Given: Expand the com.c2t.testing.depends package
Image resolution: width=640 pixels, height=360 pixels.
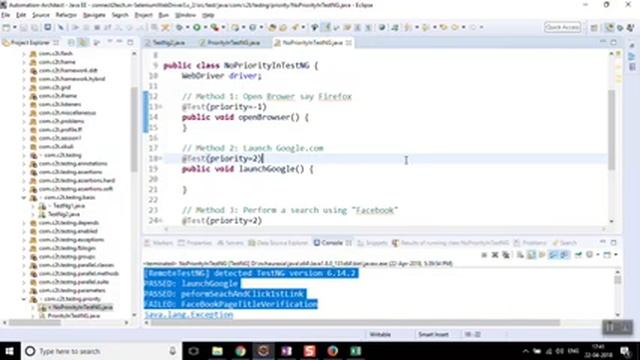Looking at the screenshot, I should pyautogui.click(x=24, y=223).
